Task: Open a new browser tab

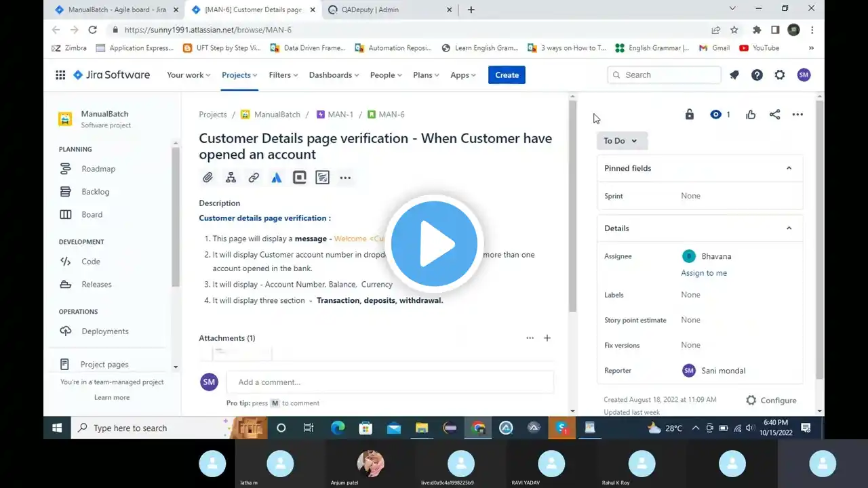Action: (x=471, y=9)
